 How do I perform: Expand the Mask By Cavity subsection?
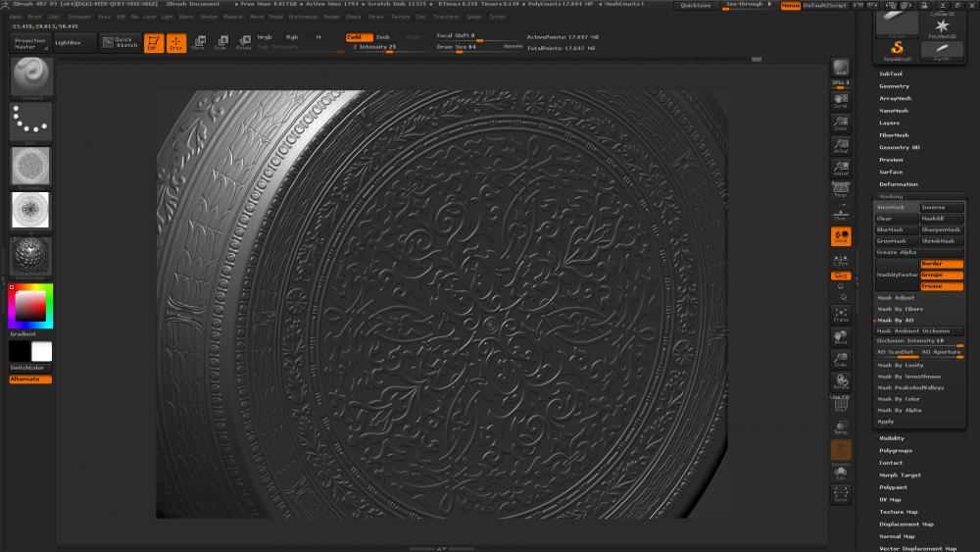pyautogui.click(x=901, y=365)
